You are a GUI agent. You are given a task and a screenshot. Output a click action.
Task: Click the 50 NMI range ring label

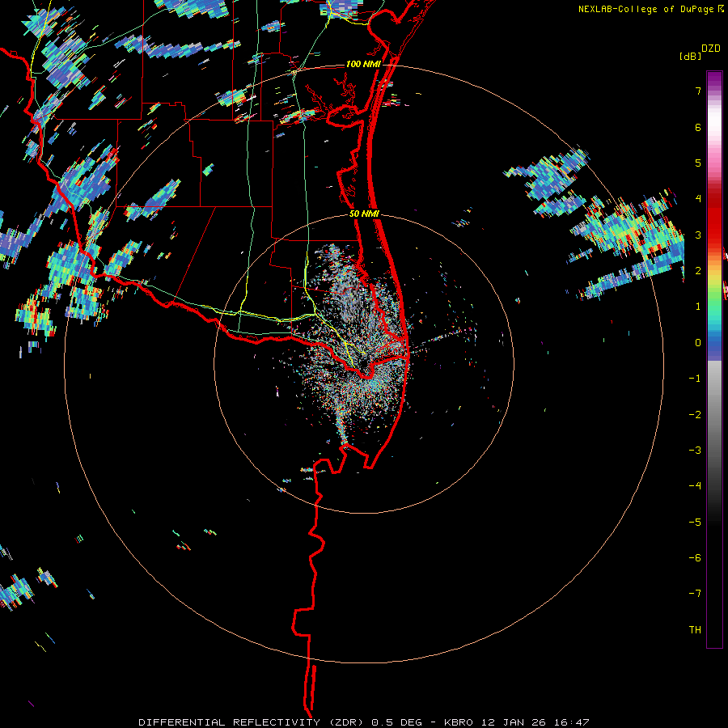click(364, 214)
